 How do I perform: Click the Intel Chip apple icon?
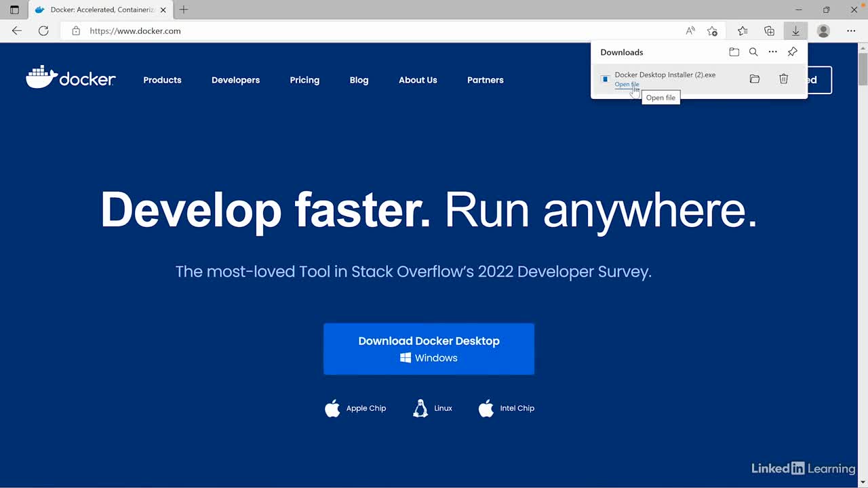point(486,408)
